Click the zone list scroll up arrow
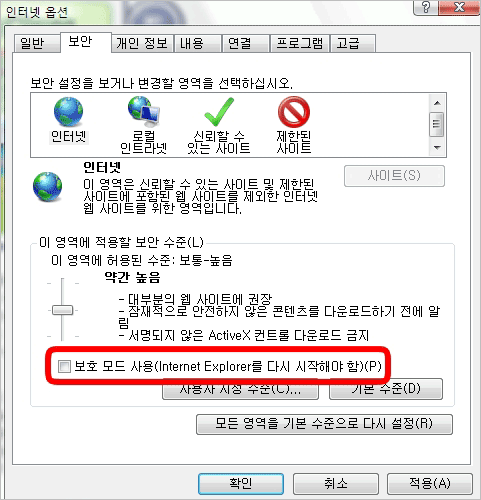 tap(437, 103)
